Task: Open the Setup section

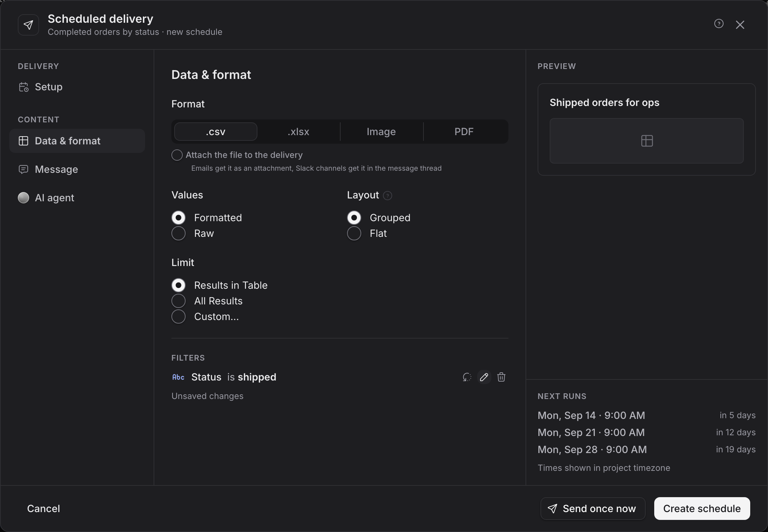Action: click(77, 87)
